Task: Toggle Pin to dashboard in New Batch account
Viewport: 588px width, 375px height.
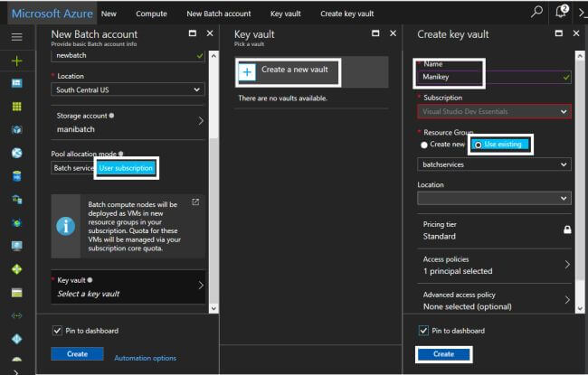Action: (57, 331)
